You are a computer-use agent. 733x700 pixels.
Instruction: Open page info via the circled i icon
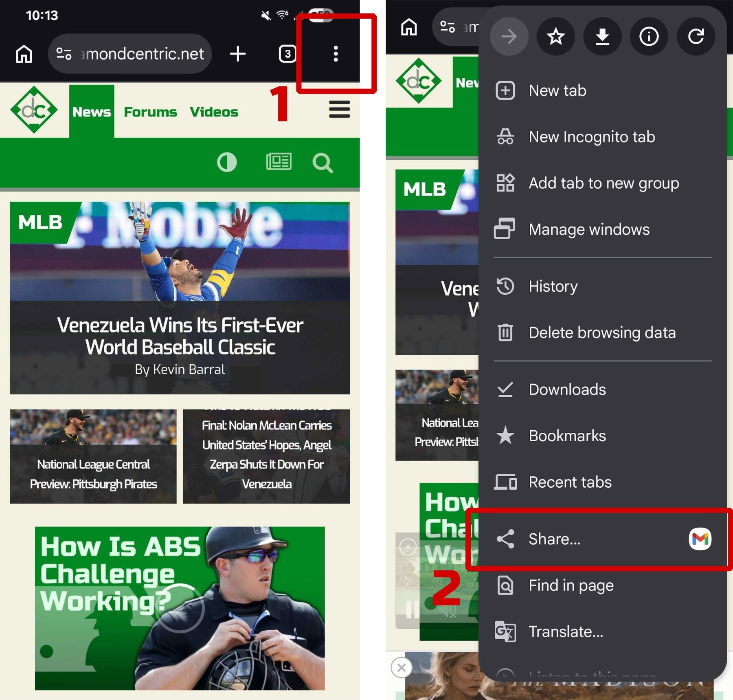tap(649, 37)
